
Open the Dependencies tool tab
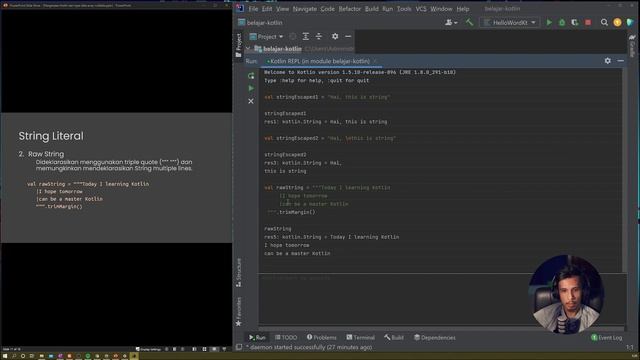tap(435, 338)
